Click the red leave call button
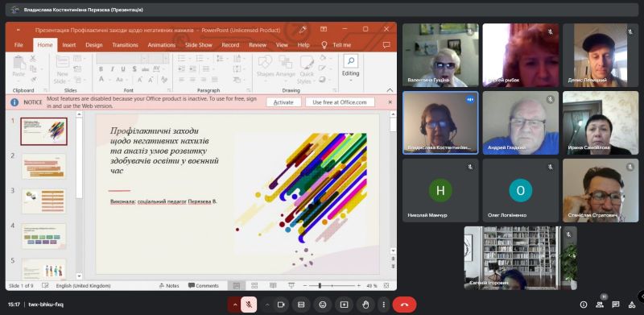Screen dimensions: 644x315 coord(404,305)
